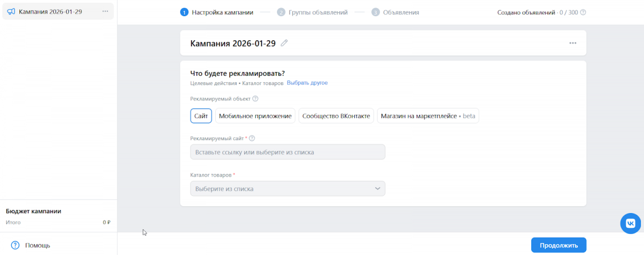The width and height of the screenshot is (644, 255).
Task: Click info icon beside Создано объявлений counter
Action: (x=583, y=12)
